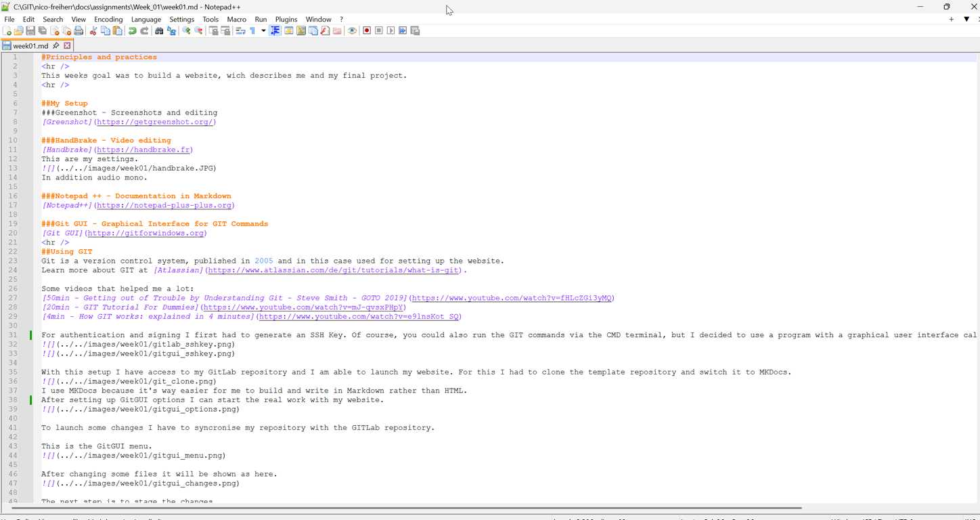Open the document list triangle in the menu bar
This screenshot has width=980, height=520.
pos(966,19)
